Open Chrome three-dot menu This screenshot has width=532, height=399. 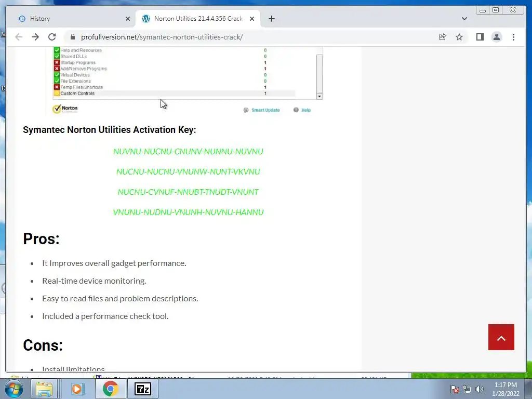click(x=513, y=37)
